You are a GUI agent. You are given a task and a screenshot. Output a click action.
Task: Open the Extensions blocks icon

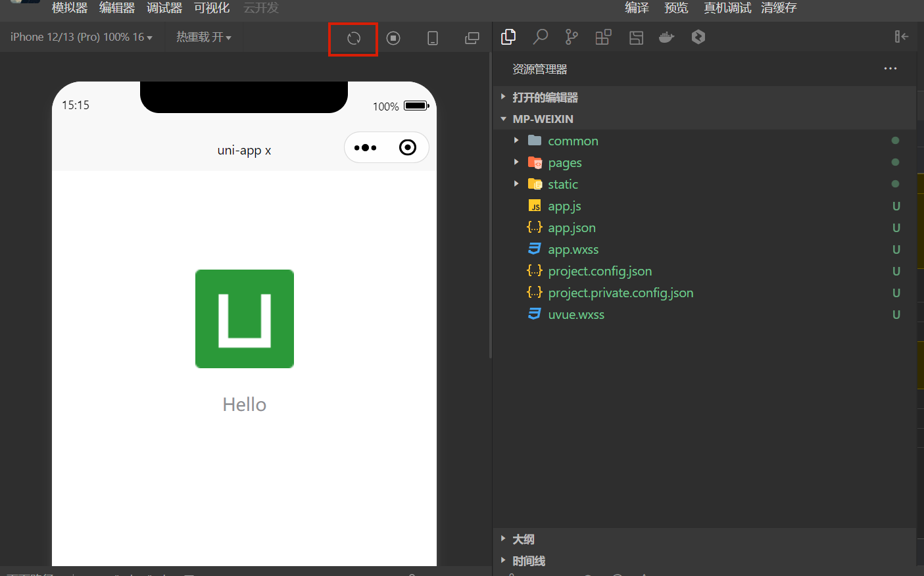(603, 37)
